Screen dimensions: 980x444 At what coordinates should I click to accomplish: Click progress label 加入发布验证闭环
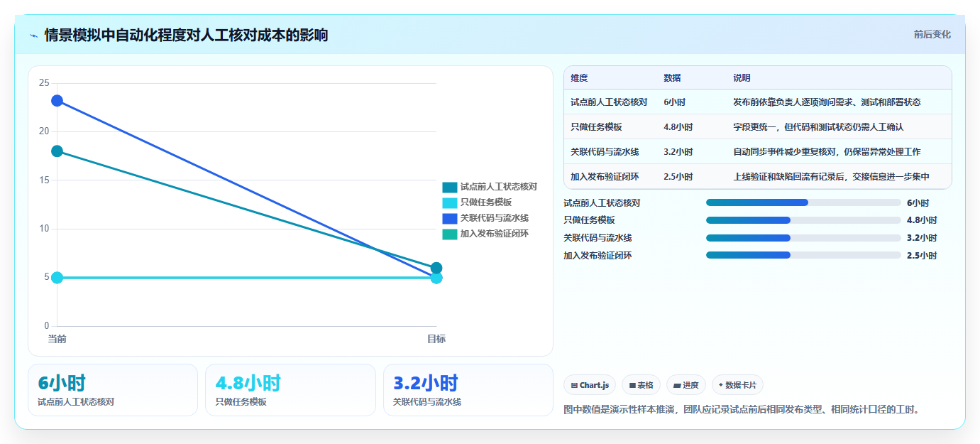(598, 255)
